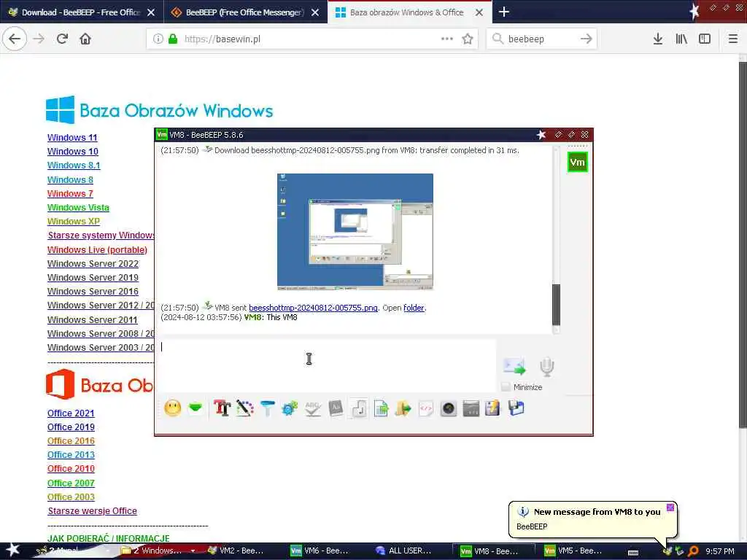Open the browser Library icon
Viewport: 747px width, 560px height.
(681, 39)
